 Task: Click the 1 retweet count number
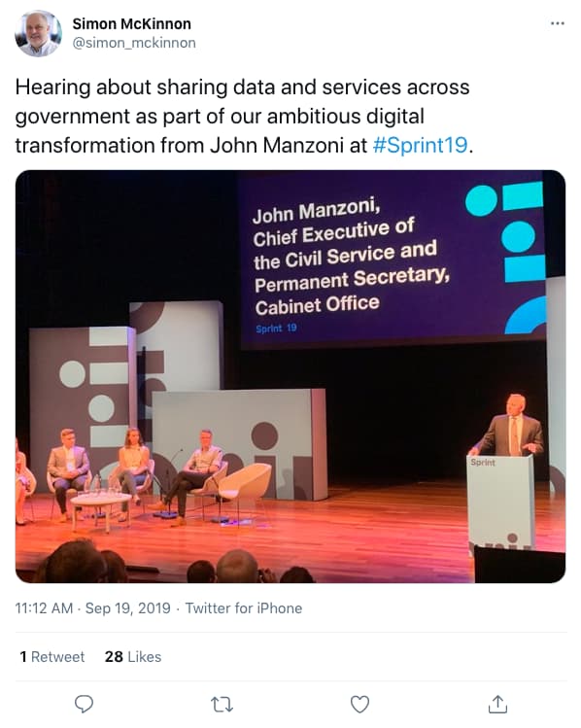point(23,656)
